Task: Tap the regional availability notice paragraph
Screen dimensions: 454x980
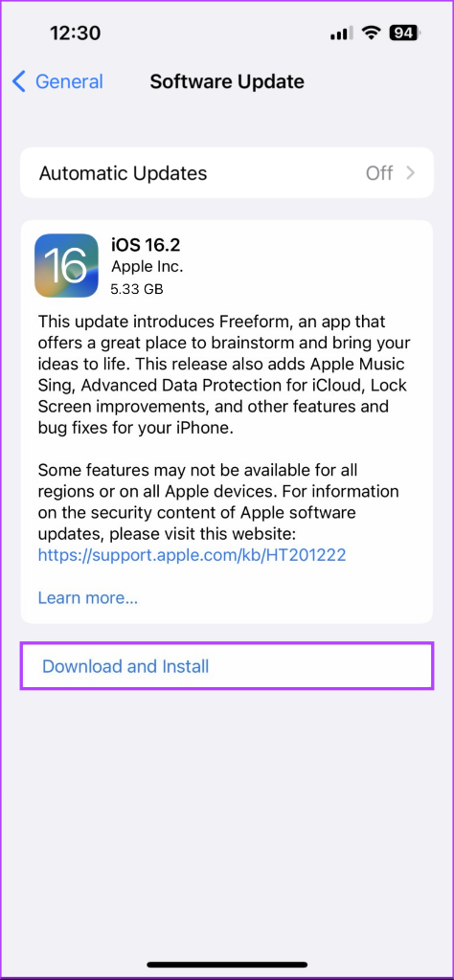Action: (218, 501)
